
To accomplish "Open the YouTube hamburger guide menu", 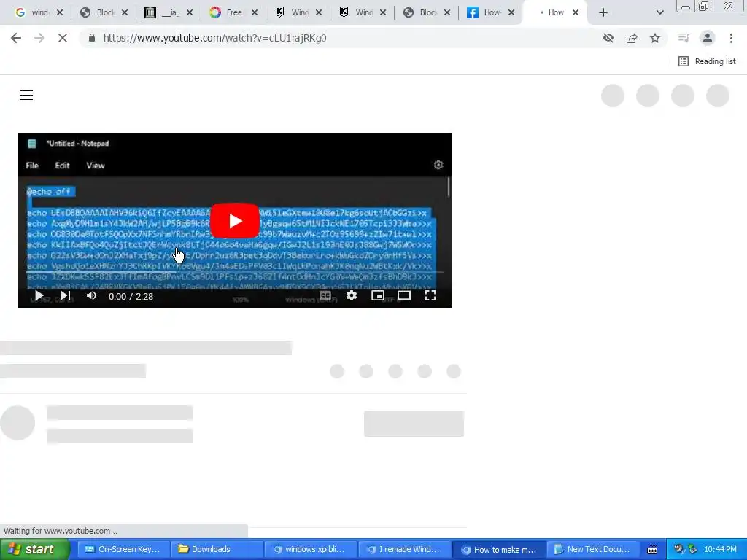I will click(x=26, y=96).
